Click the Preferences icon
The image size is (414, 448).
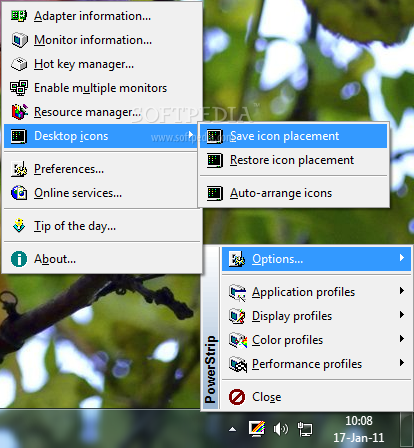point(19,169)
